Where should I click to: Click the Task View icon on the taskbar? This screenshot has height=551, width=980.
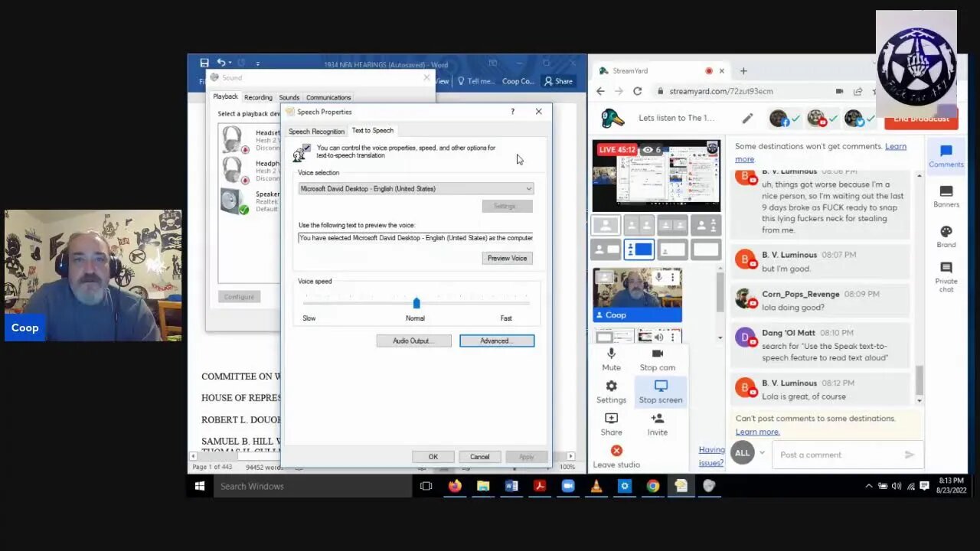[x=426, y=486]
